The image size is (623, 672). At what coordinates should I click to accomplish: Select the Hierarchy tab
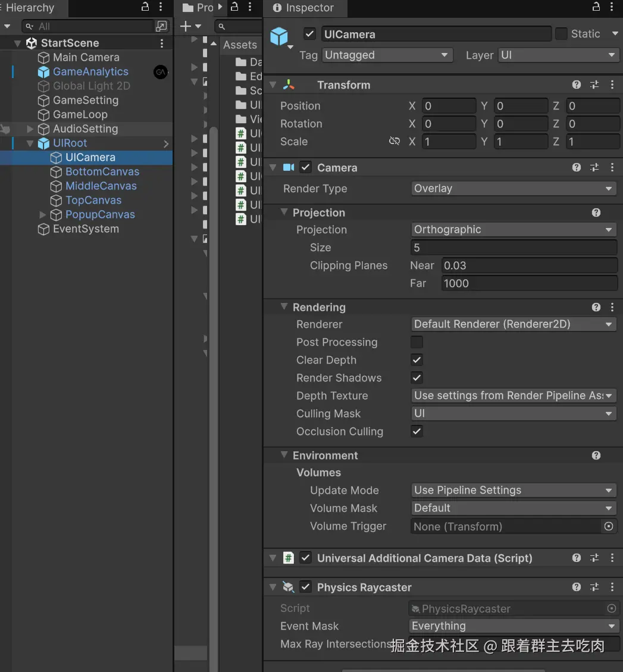30,8
